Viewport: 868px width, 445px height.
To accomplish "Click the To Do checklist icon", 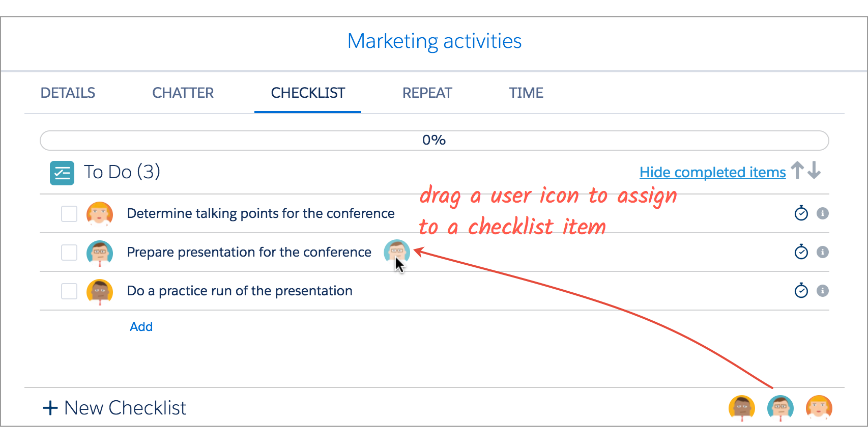I will (x=62, y=173).
